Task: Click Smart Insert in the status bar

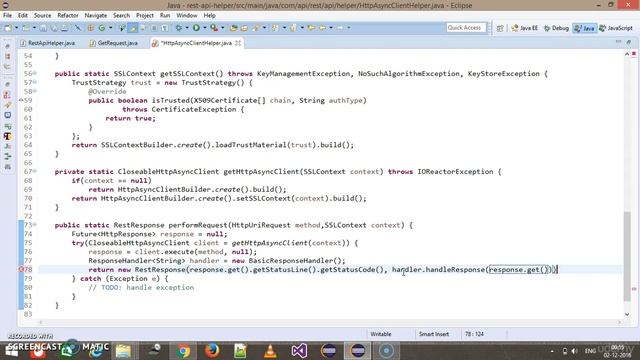Action: [433, 334]
